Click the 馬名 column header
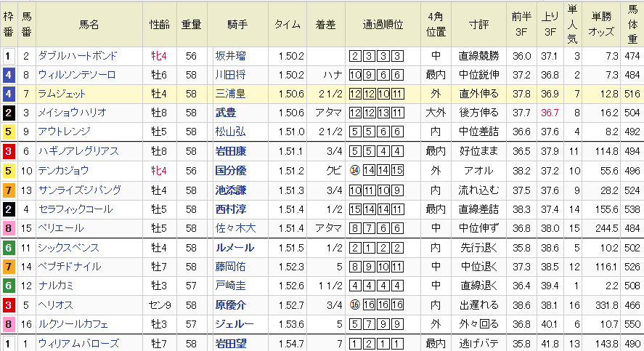The image size is (644, 351). tap(89, 24)
